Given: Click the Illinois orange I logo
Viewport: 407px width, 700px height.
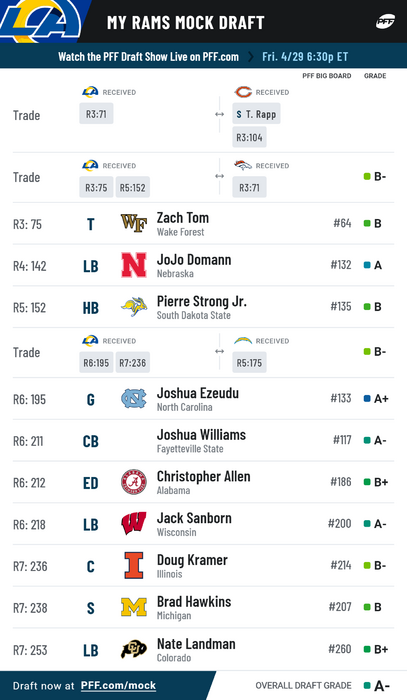Looking at the screenshot, I should (x=134, y=565).
